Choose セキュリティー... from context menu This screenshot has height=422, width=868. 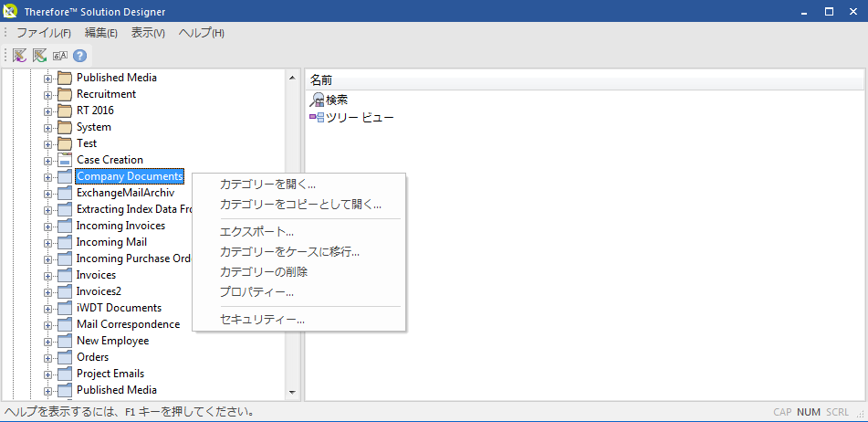click(x=299, y=320)
